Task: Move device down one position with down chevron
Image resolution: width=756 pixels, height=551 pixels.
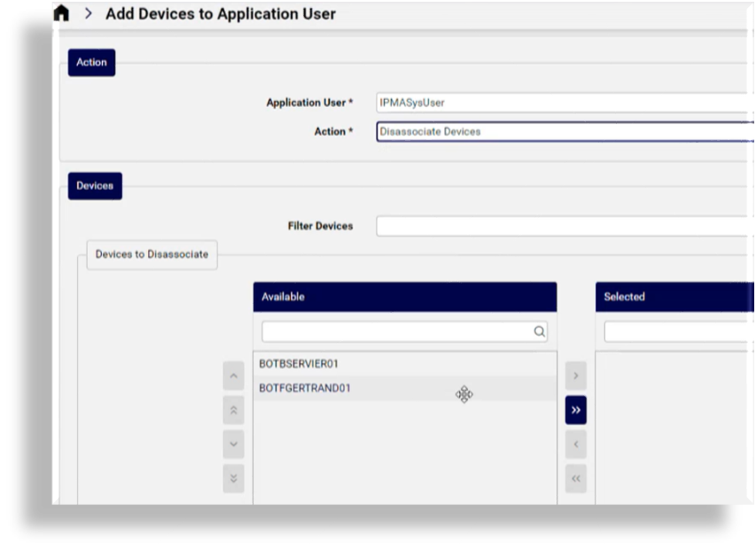Action: coord(233,444)
